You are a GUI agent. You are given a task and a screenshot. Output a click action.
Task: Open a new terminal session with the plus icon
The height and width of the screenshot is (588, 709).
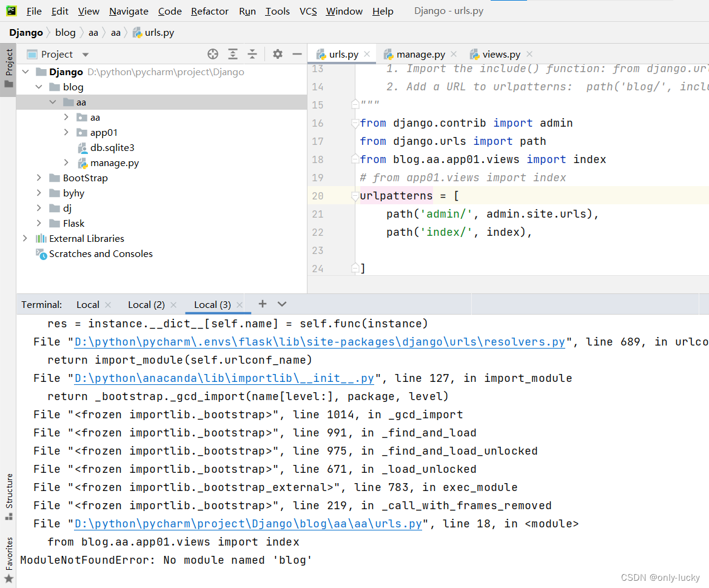coord(262,304)
